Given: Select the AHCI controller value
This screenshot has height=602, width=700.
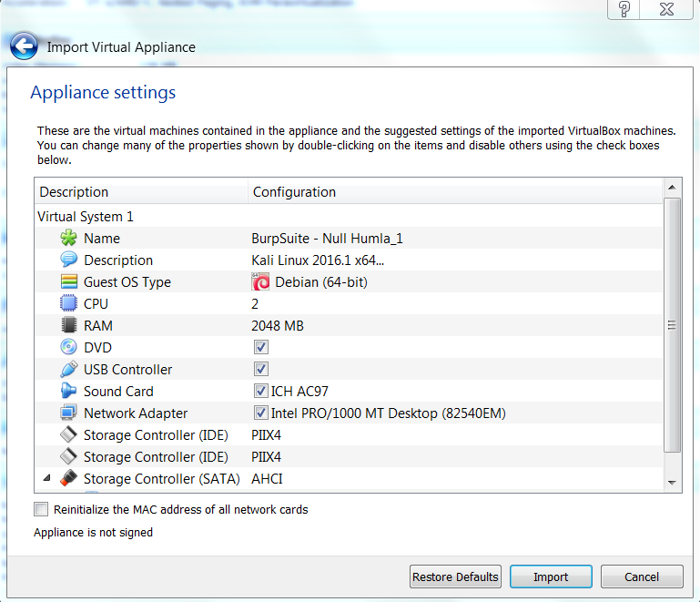Looking at the screenshot, I should pyautogui.click(x=267, y=478).
